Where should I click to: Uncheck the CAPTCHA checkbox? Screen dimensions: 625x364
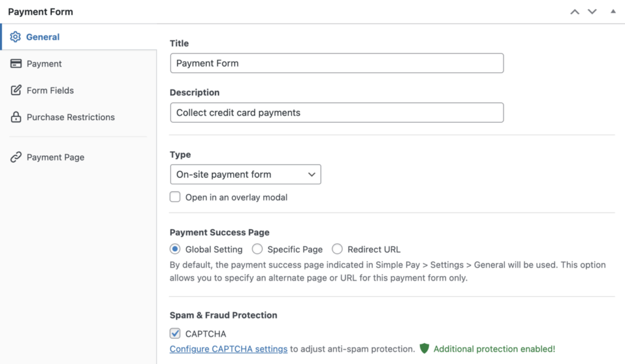175,334
